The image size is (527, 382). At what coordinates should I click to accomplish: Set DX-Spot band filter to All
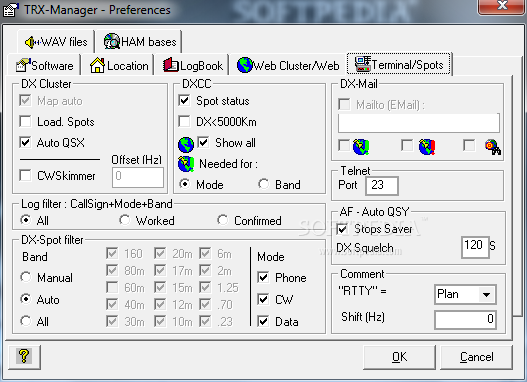(x=26, y=321)
